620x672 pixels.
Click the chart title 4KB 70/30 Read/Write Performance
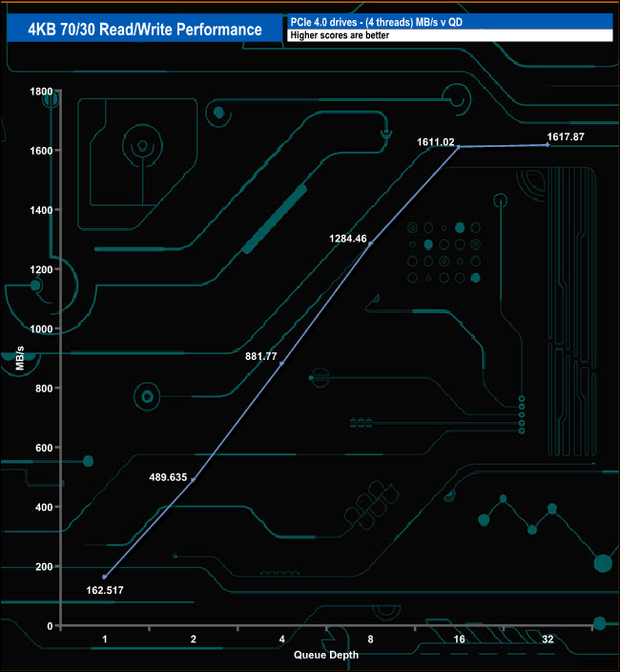[145, 30]
